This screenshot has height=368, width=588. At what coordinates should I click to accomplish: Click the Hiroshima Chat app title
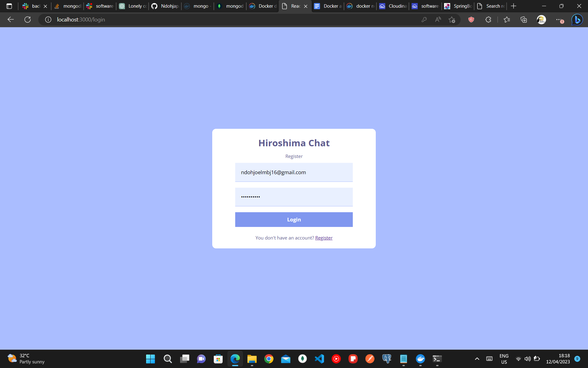pyautogui.click(x=294, y=143)
